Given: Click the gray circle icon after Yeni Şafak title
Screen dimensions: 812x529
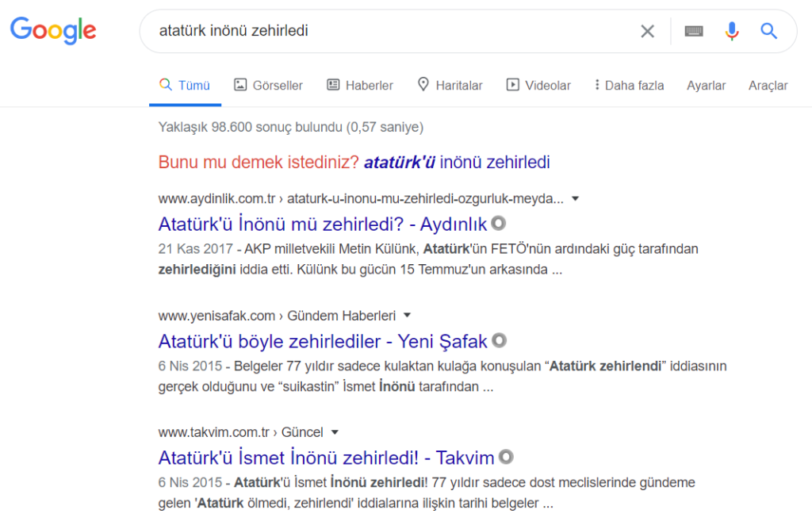Looking at the screenshot, I should pyautogui.click(x=500, y=340).
